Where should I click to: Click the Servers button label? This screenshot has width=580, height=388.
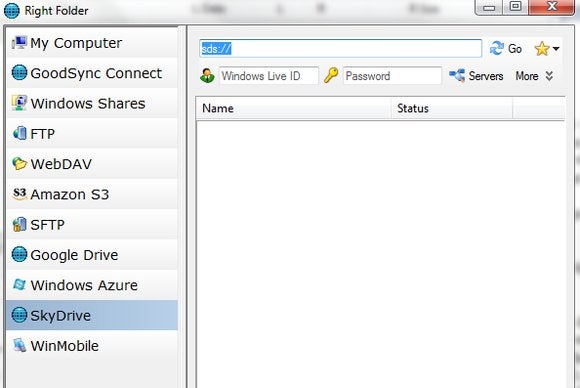486,76
